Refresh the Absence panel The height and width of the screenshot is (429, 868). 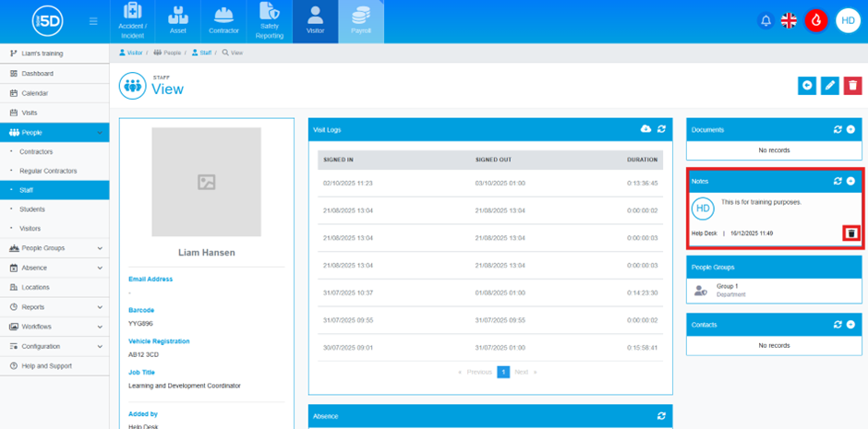pyautogui.click(x=661, y=416)
